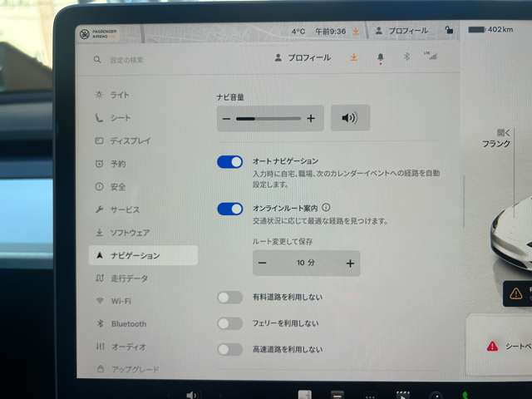Click the lock icon in status bar
532x399 pixels.
(449, 31)
